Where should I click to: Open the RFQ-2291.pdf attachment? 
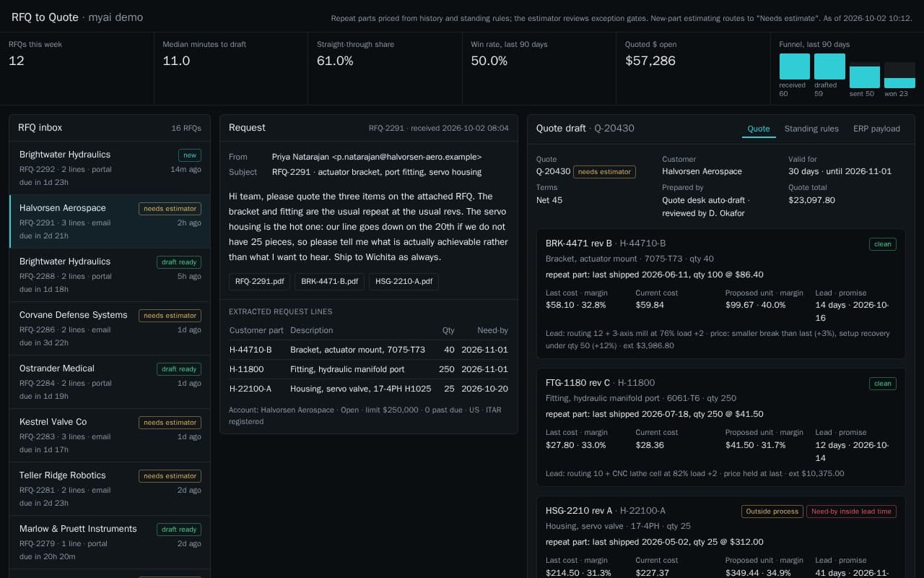pos(260,281)
